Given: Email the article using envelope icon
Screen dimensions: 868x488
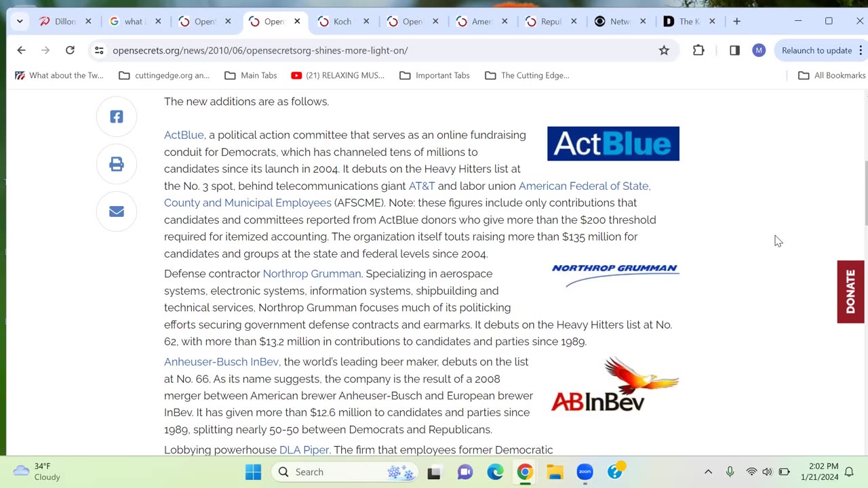Looking at the screenshot, I should point(117,211).
